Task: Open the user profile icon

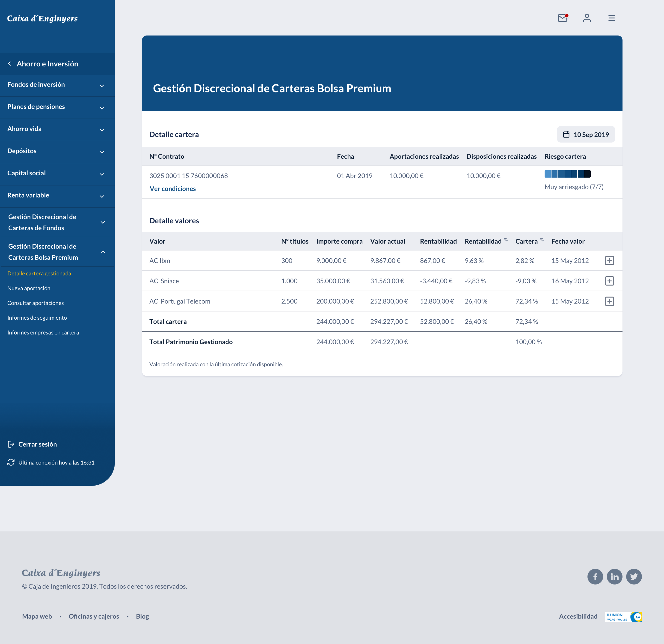Action: (x=587, y=18)
